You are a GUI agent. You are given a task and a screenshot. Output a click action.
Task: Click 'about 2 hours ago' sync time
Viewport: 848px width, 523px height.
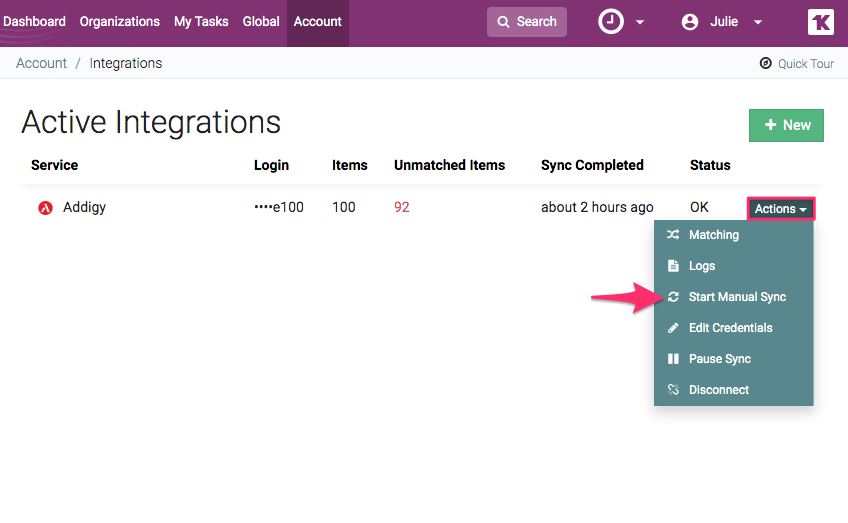[597, 207]
